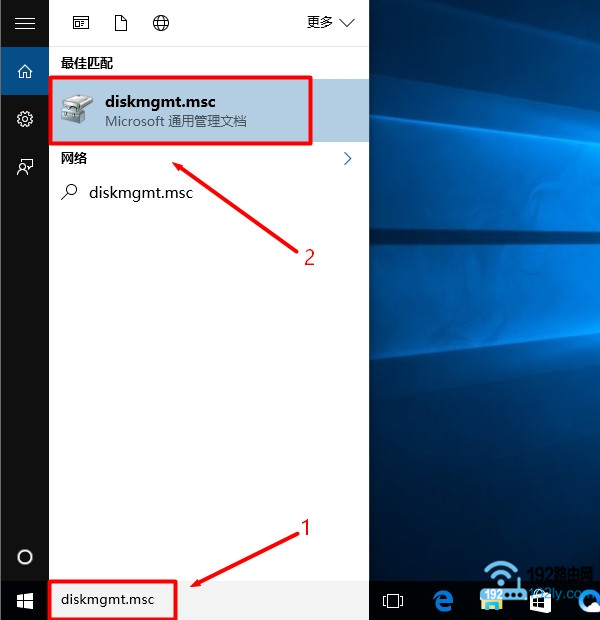
Task: Click the Cortana circle icon in sidebar
Action: (25, 557)
